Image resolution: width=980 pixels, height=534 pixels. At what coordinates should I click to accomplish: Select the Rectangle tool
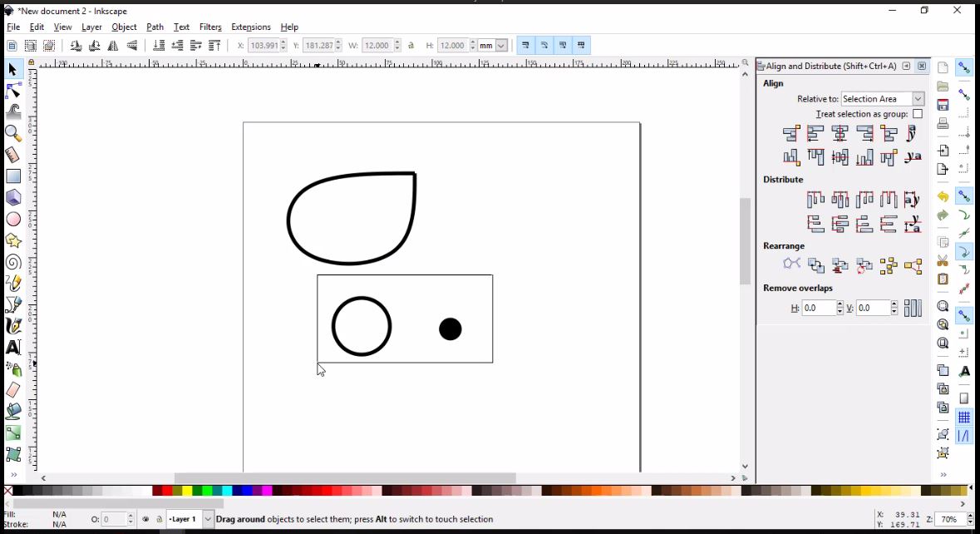pos(13,176)
